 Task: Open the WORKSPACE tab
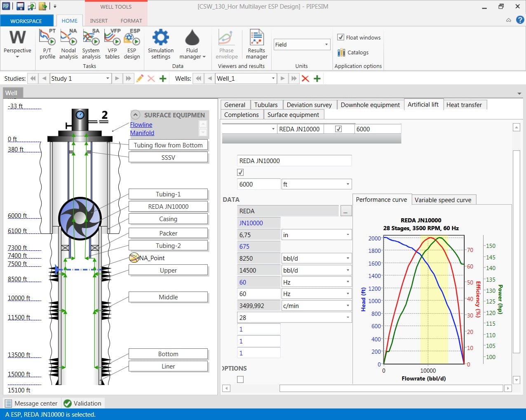[x=26, y=21]
